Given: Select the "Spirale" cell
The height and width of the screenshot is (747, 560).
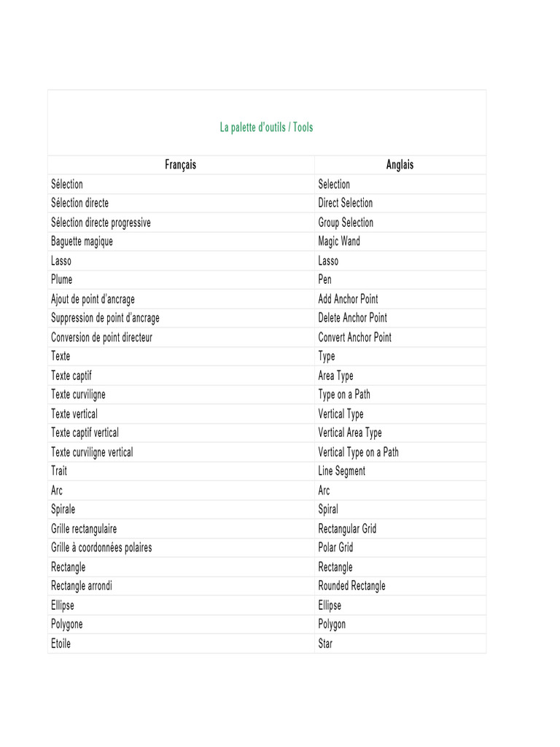Looking at the screenshot, I should (x=63, y=509).
